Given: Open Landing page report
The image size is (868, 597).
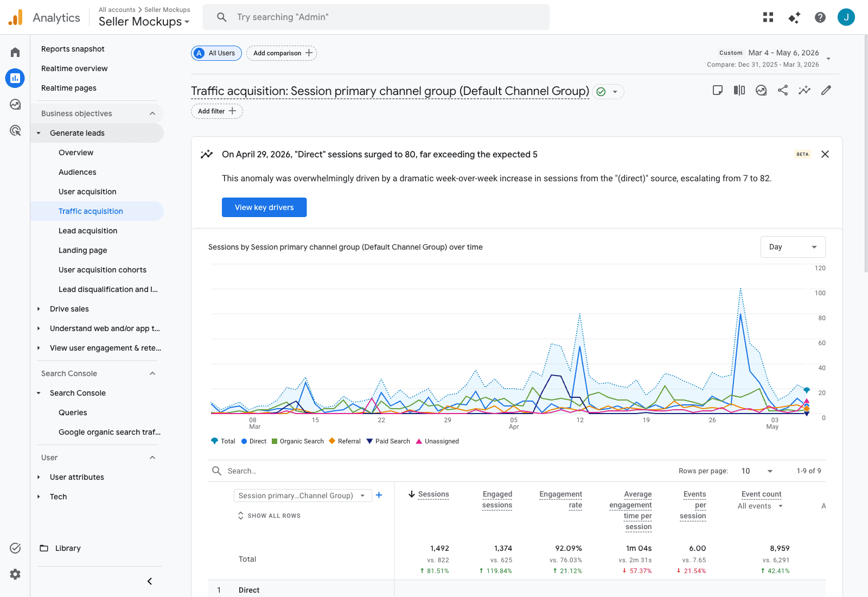Looking at the screenshot, I should coord(82,250).
